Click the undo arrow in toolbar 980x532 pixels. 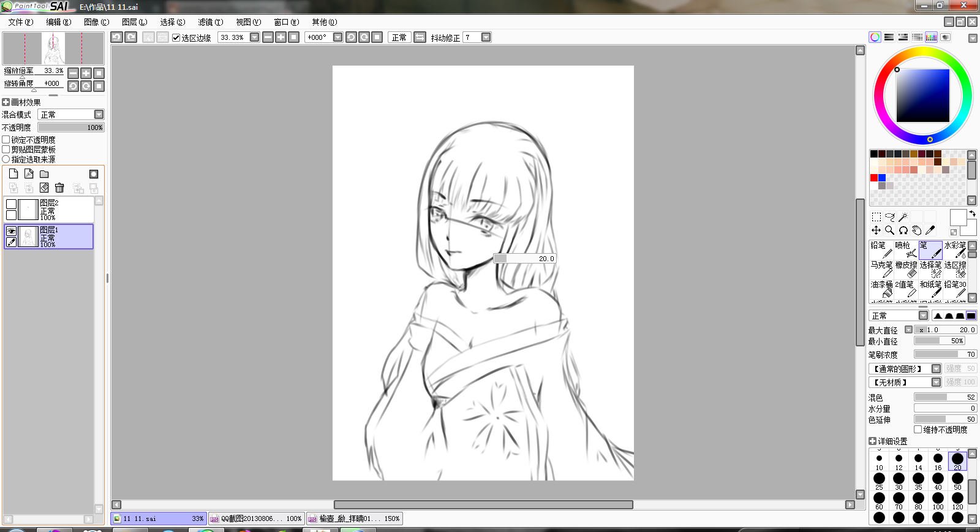tap(116, 37)
